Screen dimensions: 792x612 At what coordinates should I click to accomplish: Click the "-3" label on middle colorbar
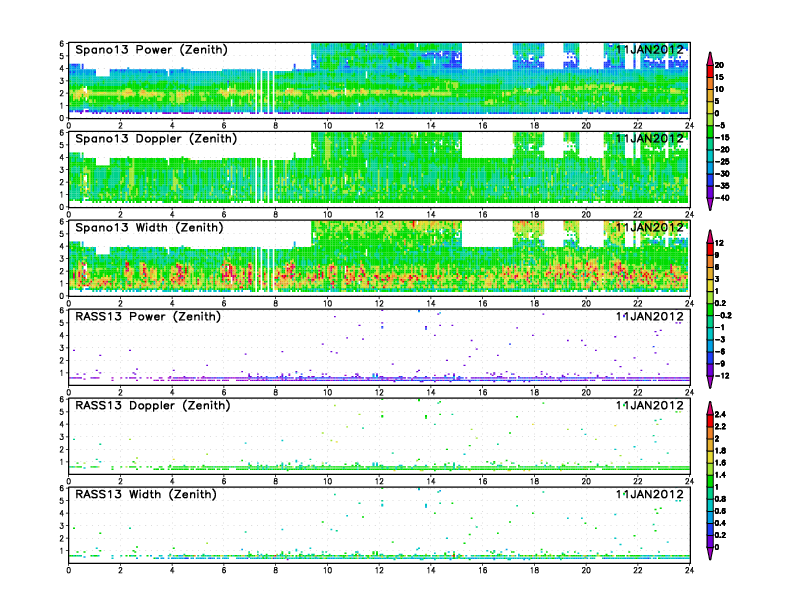point(720,340)
